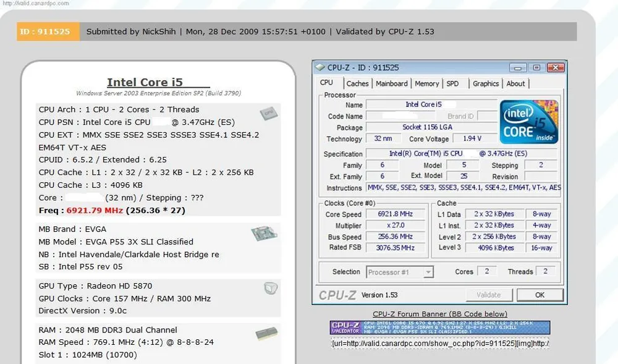Click the CPU-Z forum banner image
618x364 pixels.
(439, 328)
